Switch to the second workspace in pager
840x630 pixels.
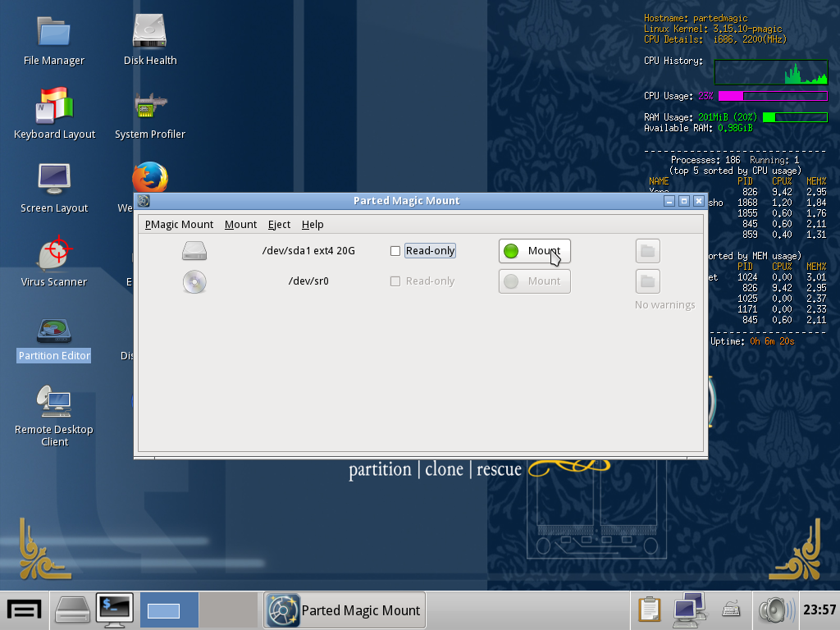pyautogui.click(x=228, y=610)
